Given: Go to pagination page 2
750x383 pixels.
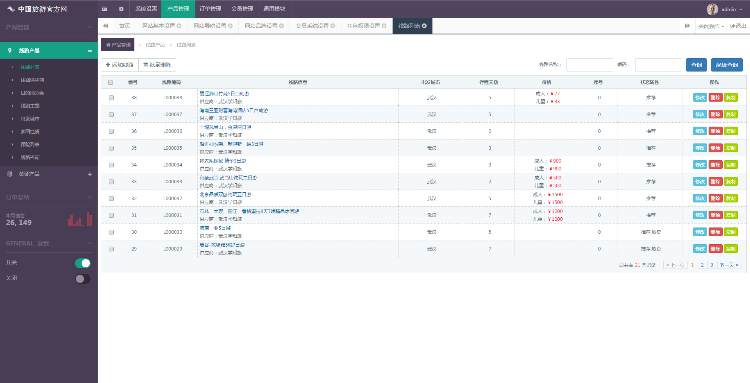Looking at the screenshot, I should coord(702,264).
